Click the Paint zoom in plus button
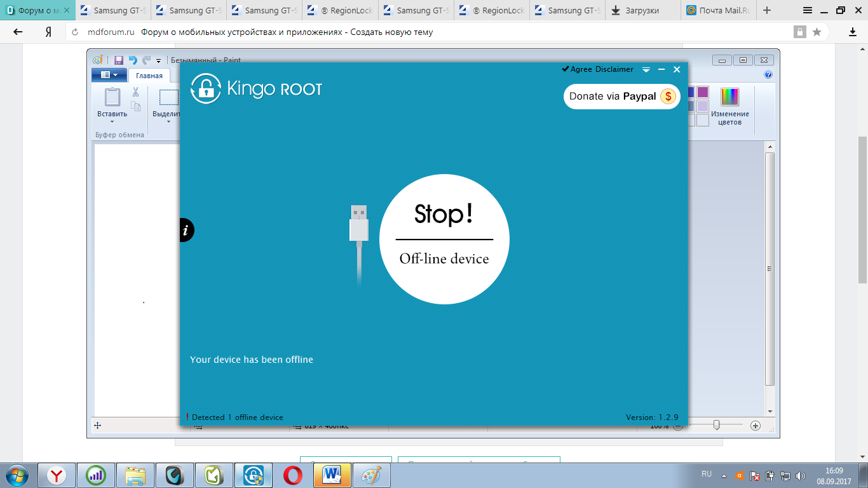The height and width of the screenshot is (488, 868). point(756,426)
